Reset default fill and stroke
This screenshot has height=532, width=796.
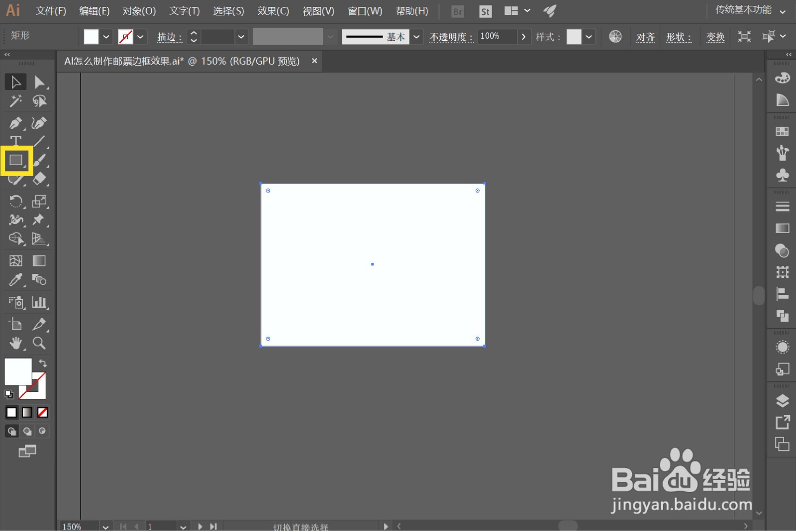click(9, 395)
